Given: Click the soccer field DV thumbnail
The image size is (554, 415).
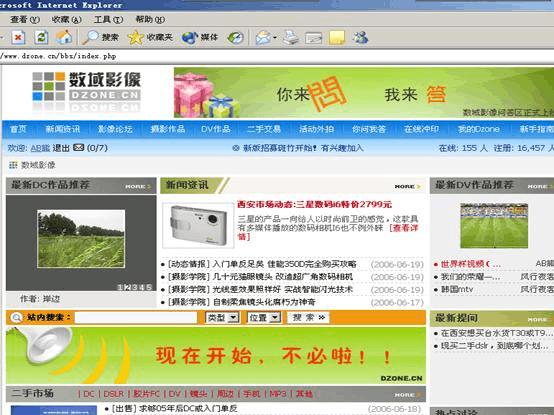Looking at the screenshot, I should [494, 225].
